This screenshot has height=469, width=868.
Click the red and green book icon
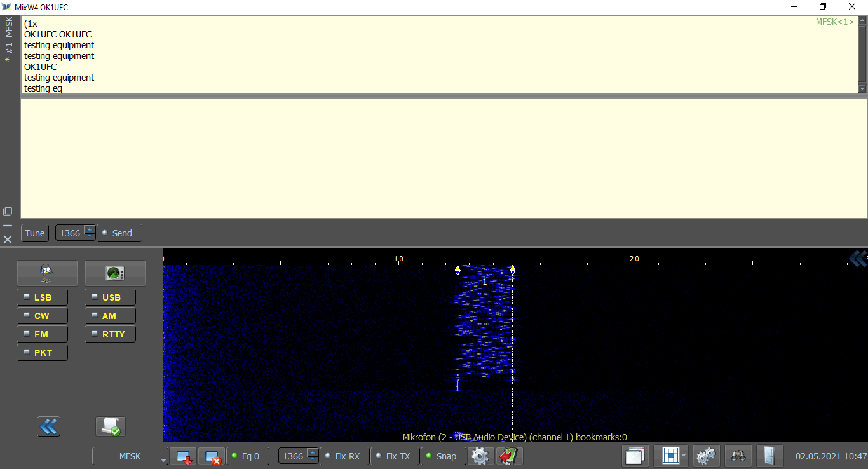coord(510,456)
